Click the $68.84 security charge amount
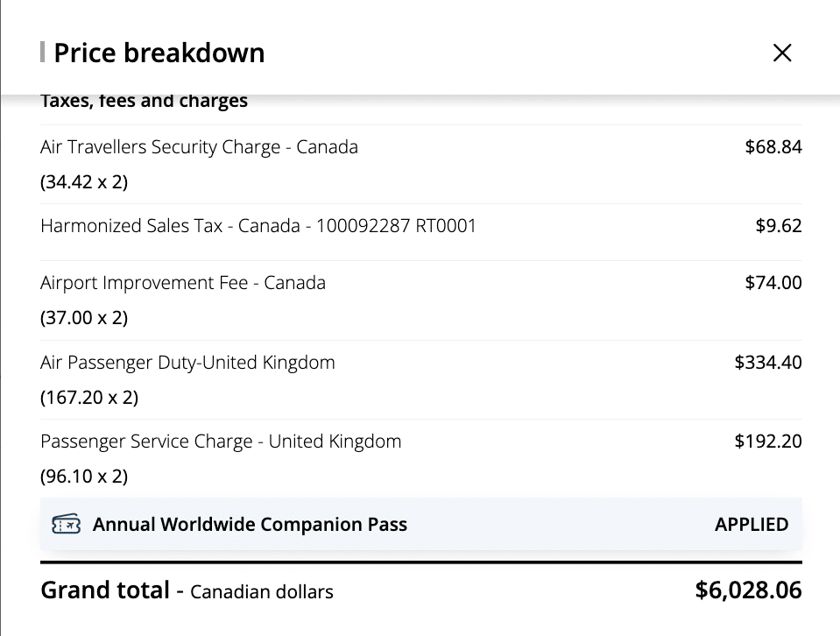 773,147
